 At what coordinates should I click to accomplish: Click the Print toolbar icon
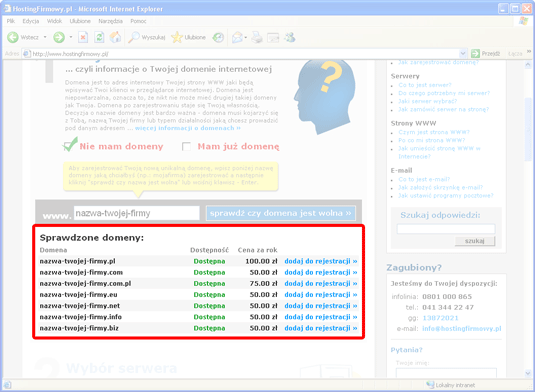257,37
